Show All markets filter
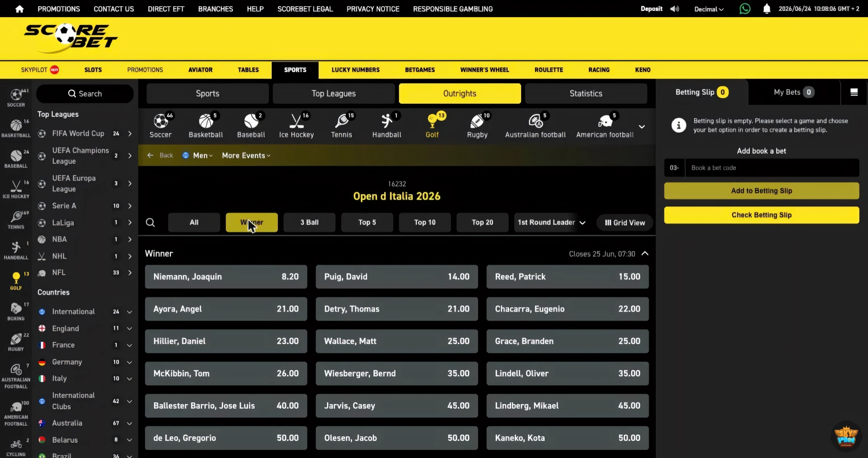 (x=194, y=223)
